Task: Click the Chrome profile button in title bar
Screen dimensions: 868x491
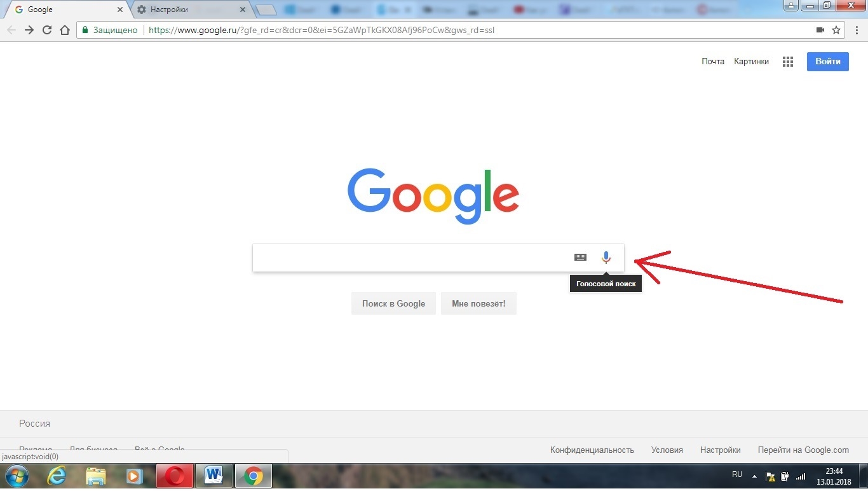Action: point(791,6)
